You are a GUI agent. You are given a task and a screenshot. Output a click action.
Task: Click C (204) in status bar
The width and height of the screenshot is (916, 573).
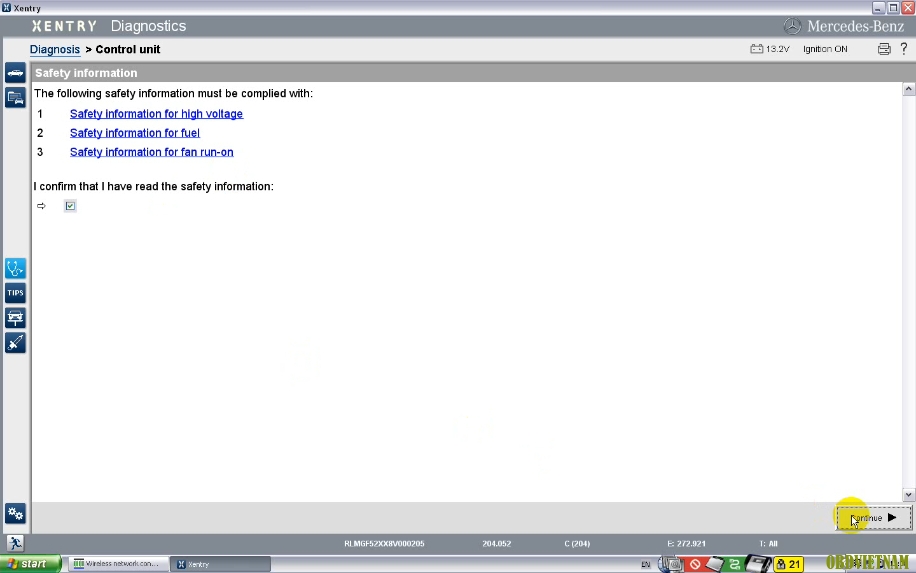point(577,544)
